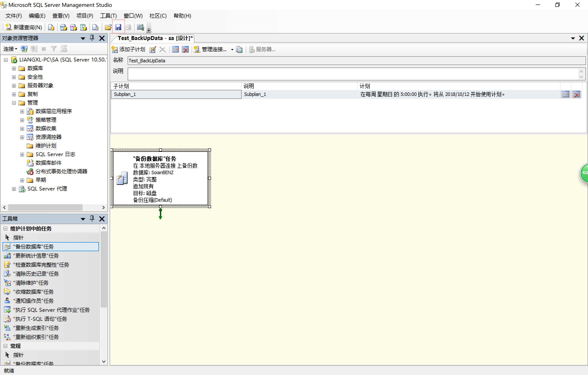This screenshot has height=375, width=588.
Task: Toggle auto-hide pin on 对象资源管理器 panel
Action: click(x=92, y=38)
